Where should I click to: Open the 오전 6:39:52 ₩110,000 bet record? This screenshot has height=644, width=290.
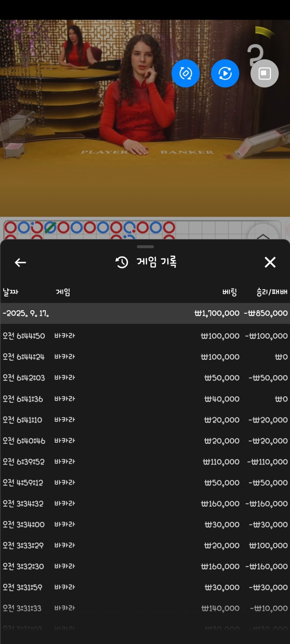coord(145,462)
